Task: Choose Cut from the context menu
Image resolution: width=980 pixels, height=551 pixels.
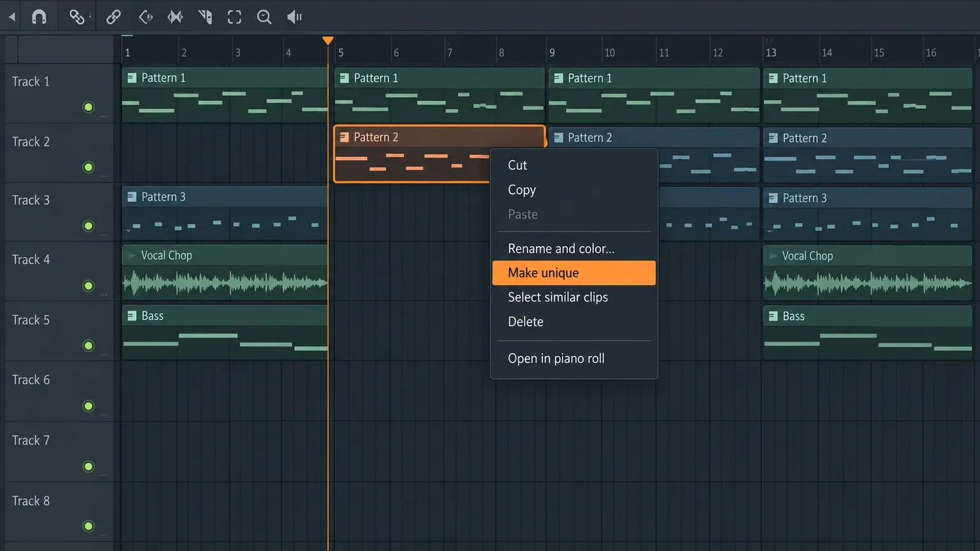Action: point(574,165)
